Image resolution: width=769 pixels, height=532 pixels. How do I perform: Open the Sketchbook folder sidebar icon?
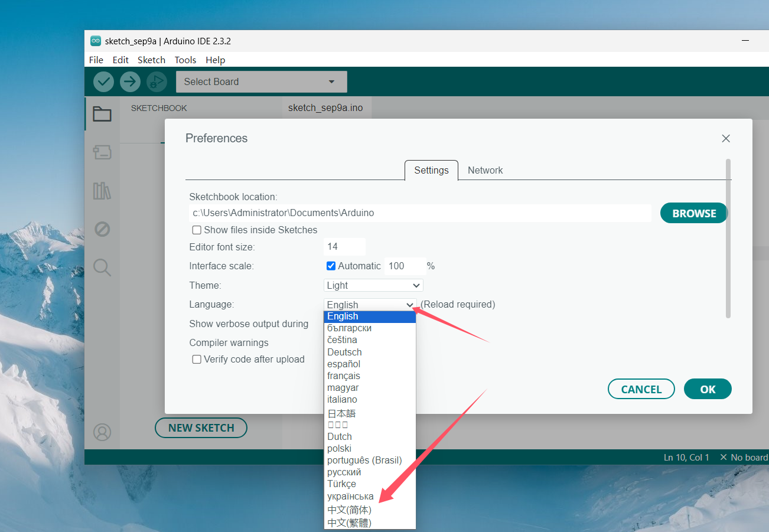(x=102, y=114)
